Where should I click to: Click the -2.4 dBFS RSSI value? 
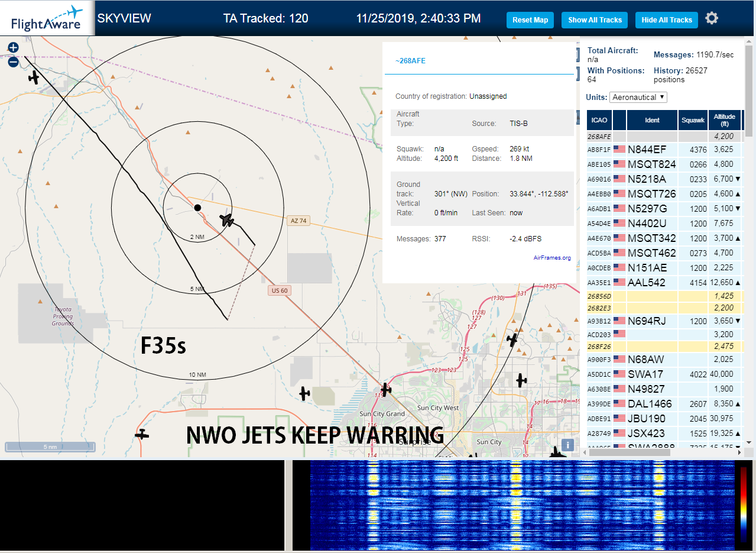coord(525,239)
